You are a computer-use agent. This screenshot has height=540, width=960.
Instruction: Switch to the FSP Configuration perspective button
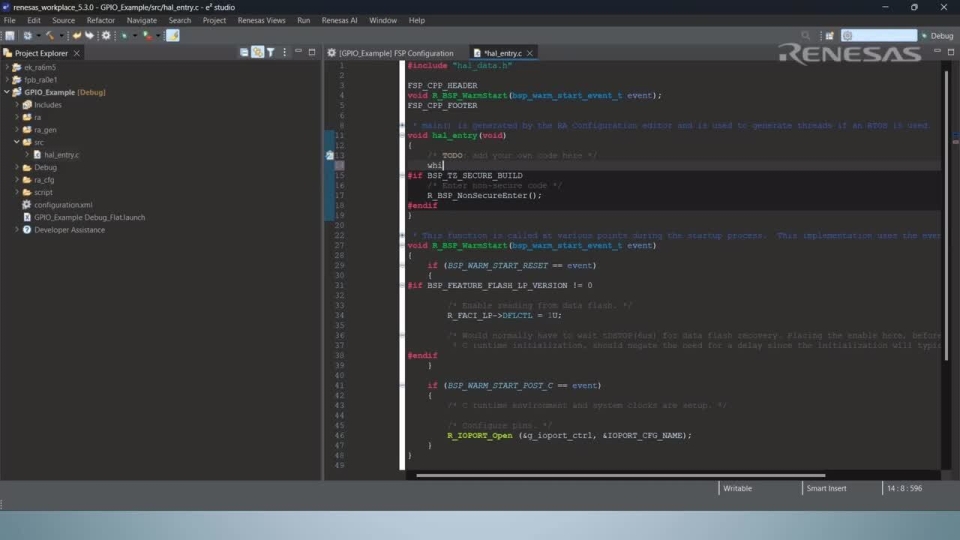point(879,36)
